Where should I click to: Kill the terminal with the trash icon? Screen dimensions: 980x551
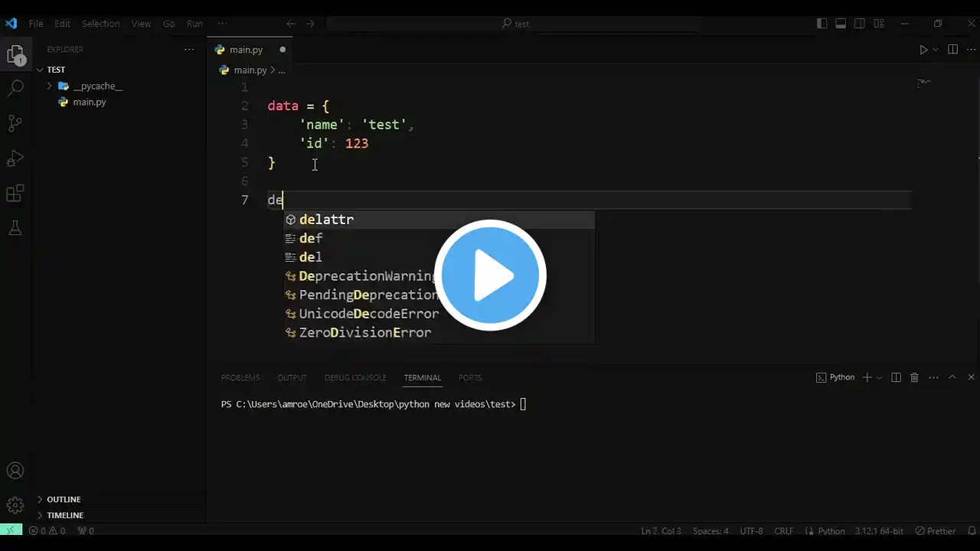[914, 377]
